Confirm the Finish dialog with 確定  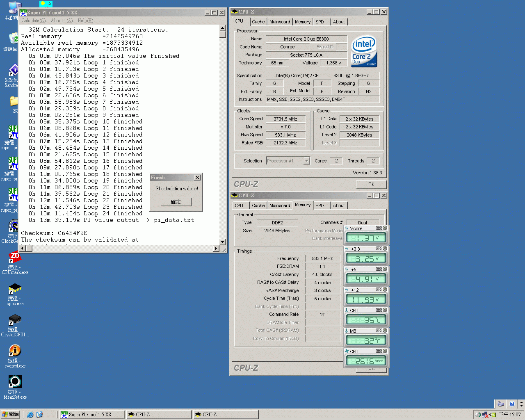[x=176, y=202]
